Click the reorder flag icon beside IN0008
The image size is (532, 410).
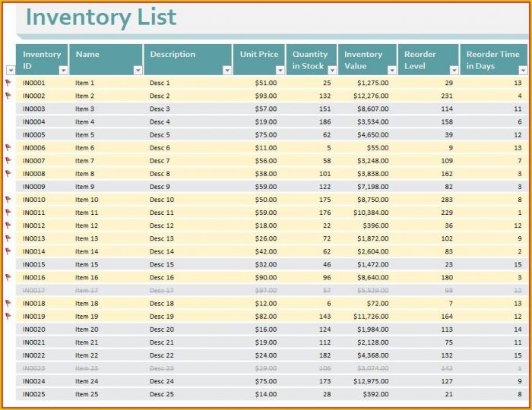tap(8, 173)
